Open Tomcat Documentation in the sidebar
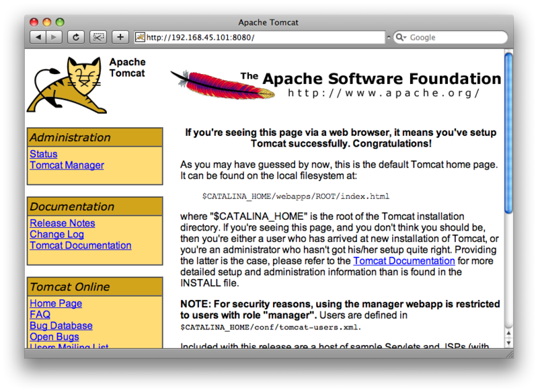This screenshot has height=392, width=538. click(81, 245)
